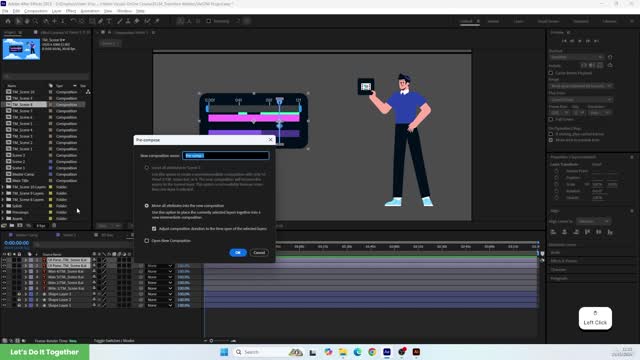The width and height of the screenshot is (640, 360).
Task: Click the align bottom icon in Align panel
Action: (610, 232)
